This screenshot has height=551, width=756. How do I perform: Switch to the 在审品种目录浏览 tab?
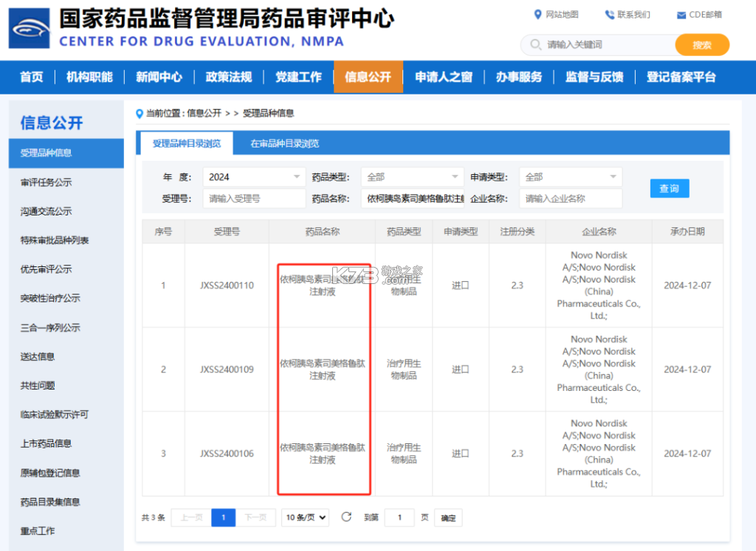[284, 144]
